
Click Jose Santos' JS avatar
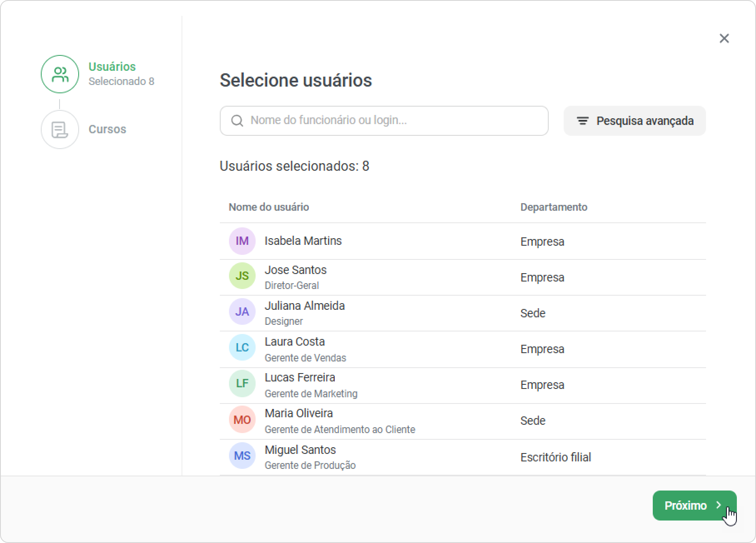[242, 276]
